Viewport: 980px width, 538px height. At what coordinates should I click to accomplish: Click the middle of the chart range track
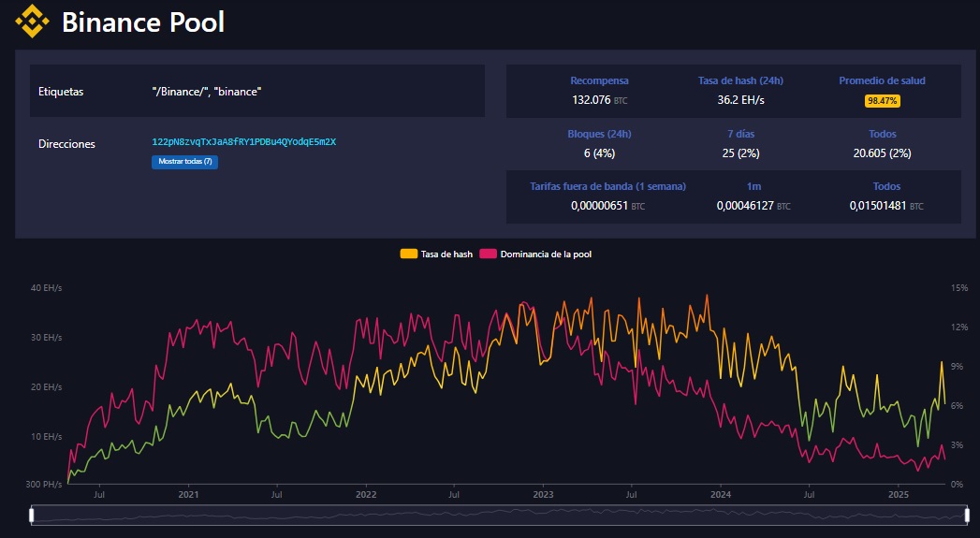click(x=498, y=515)
